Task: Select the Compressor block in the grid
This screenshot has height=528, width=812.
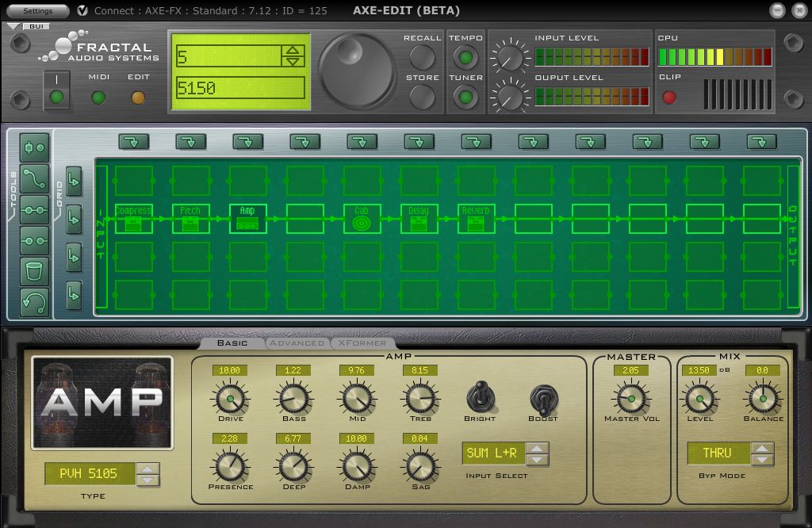Action: (133, 219)
